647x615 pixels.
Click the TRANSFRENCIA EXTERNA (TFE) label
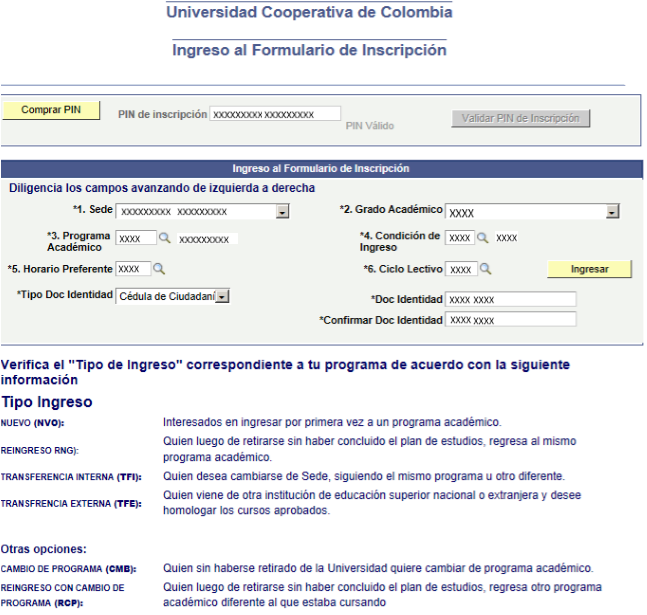click(71, 504)
